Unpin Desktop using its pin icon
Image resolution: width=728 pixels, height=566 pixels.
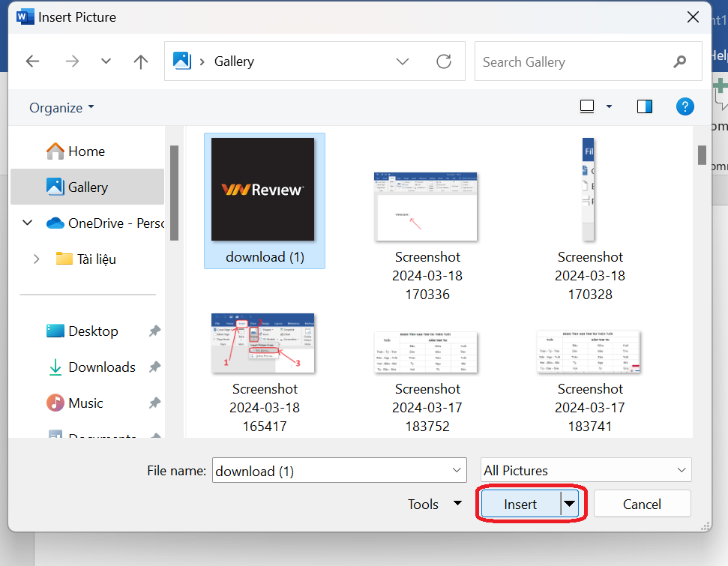(x=154, y=331)
